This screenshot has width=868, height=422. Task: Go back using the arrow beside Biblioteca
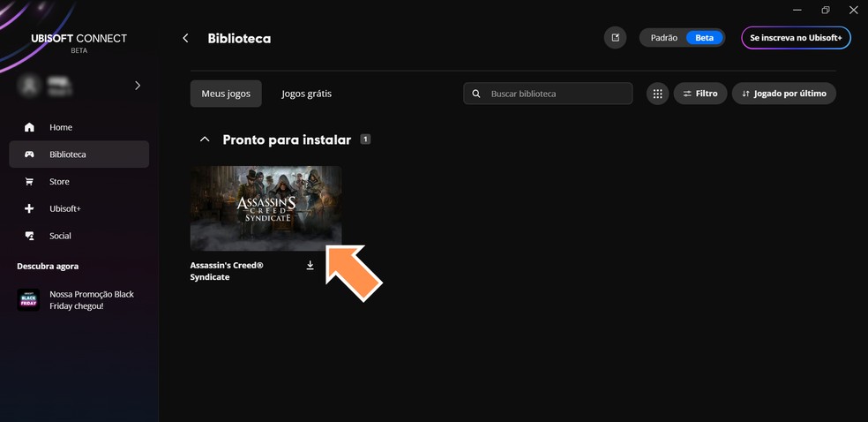point(185,38)
